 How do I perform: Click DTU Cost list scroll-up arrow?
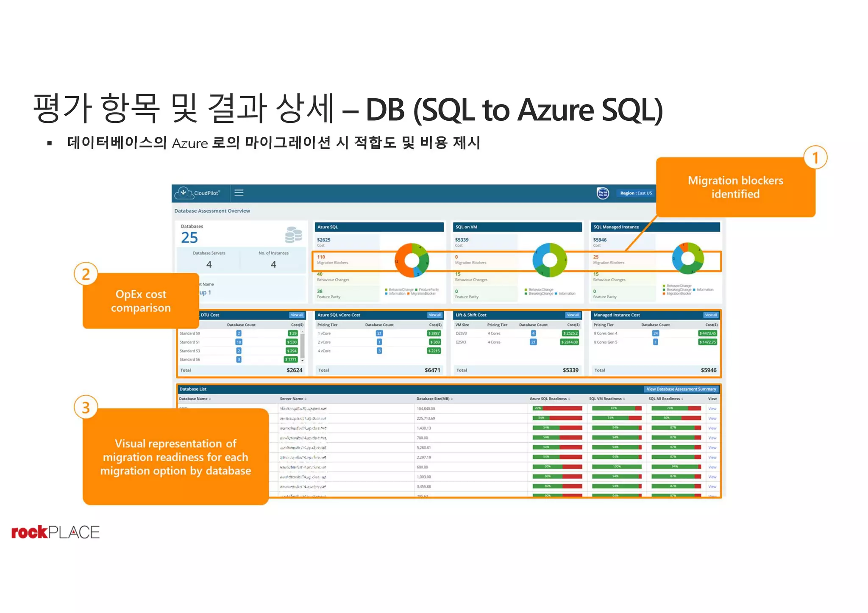tap(302, 333)
